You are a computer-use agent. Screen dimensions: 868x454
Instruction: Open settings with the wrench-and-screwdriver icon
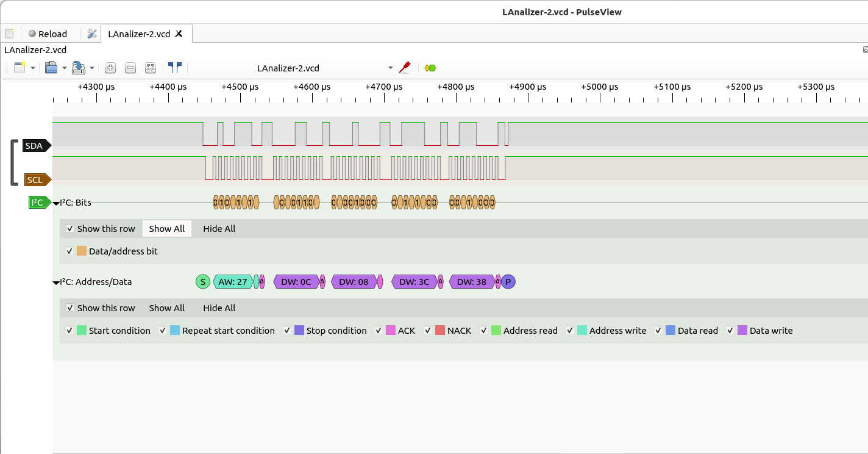92,34
